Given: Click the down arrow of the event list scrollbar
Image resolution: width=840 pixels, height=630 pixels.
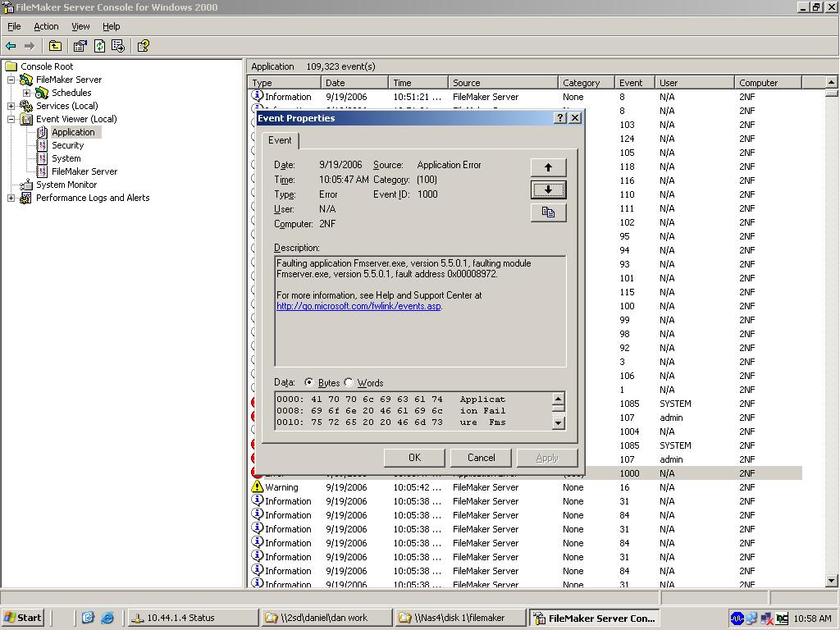Looking at the screenshot, I should pos(832,580).
